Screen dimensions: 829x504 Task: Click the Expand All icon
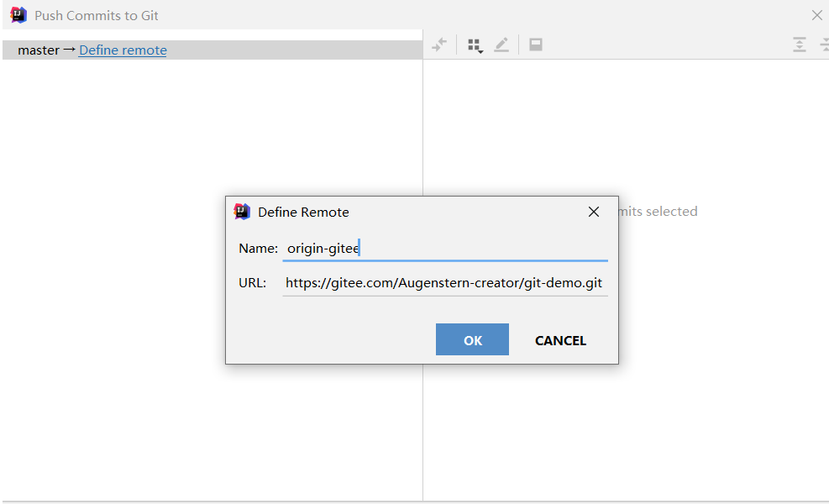pyautogui.click(x=800, y=45)
